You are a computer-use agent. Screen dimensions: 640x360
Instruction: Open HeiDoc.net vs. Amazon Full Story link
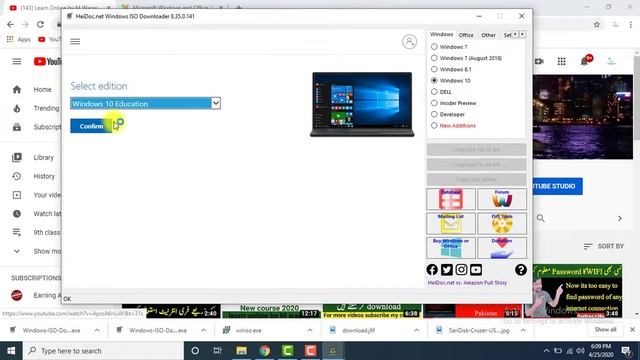coord(467,282)
